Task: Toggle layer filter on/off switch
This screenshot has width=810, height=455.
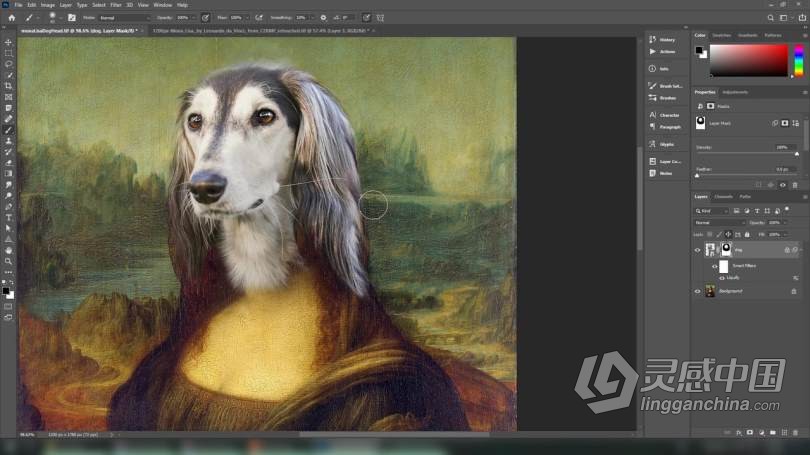Action: pyautogui.click(x=787, y=209)
